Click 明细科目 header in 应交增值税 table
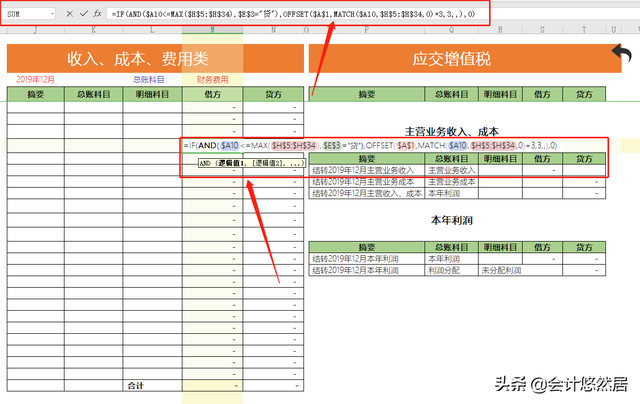 [500, 94]
